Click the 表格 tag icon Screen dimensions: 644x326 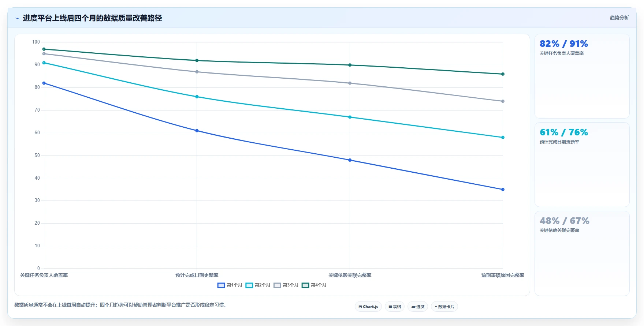point(390,307)
